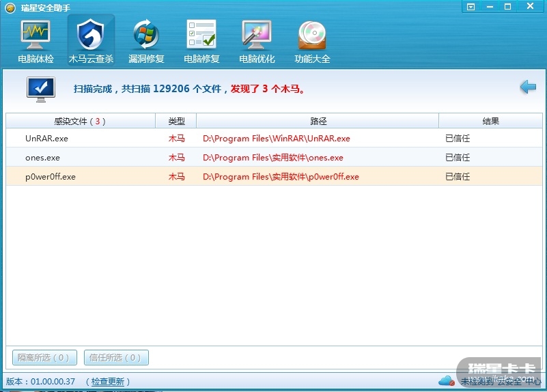This screenshot has width=547, height=392.
Task: Select the 木马云查杀 shield icon
Action: 91,36
